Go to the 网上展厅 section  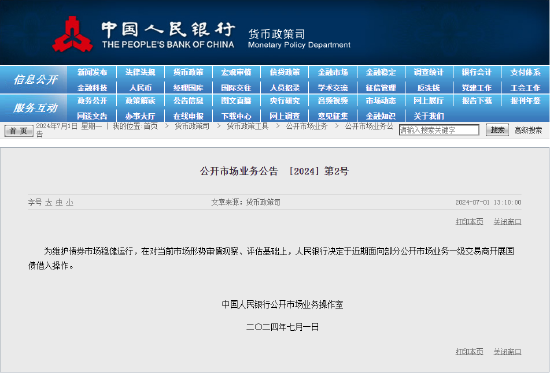coord(429,101)
